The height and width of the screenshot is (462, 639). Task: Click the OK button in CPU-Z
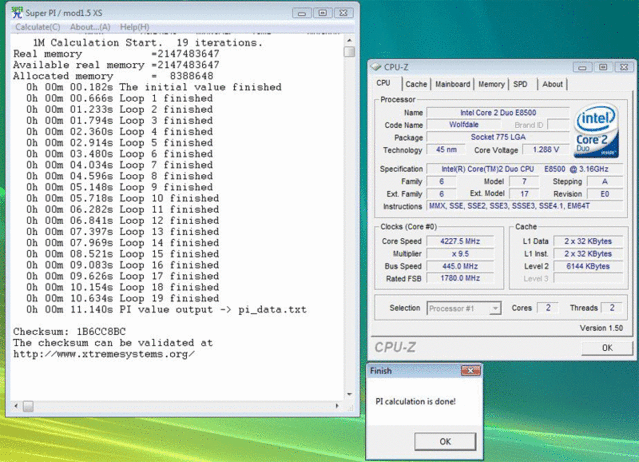click(607, 348)
